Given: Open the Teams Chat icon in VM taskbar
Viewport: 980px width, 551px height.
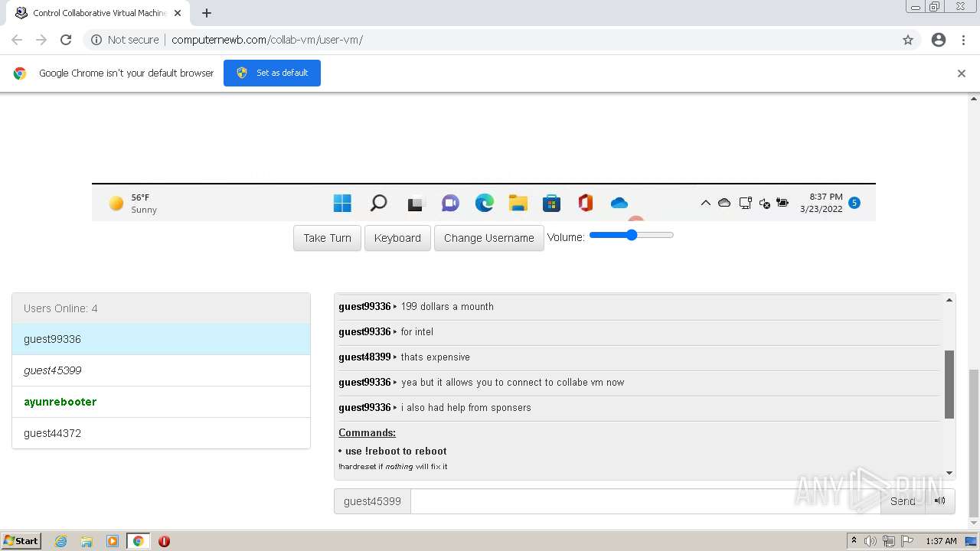Looking at the screenshot, I should tap(450, 203).
